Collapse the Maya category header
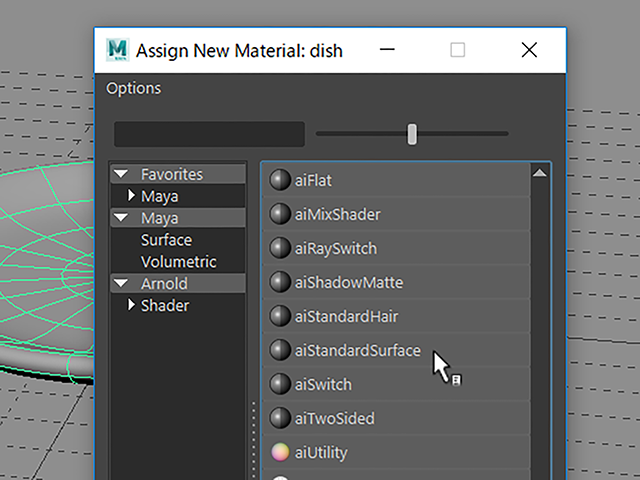Image resolution: width=640 pixels, height=480 pixels. (121, 218)
